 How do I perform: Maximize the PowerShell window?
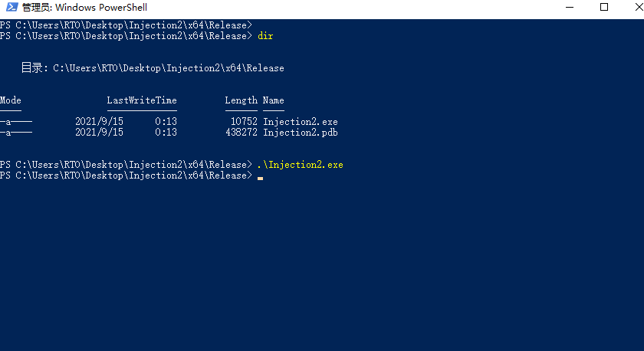[604, 8]
